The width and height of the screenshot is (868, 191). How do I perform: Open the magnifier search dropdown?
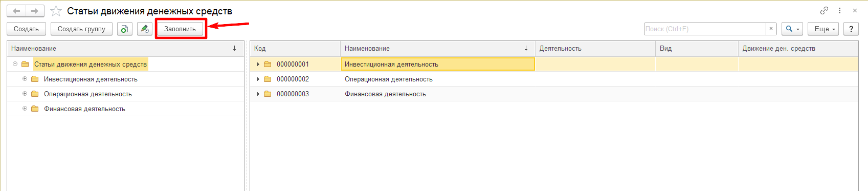coord(792,29)
